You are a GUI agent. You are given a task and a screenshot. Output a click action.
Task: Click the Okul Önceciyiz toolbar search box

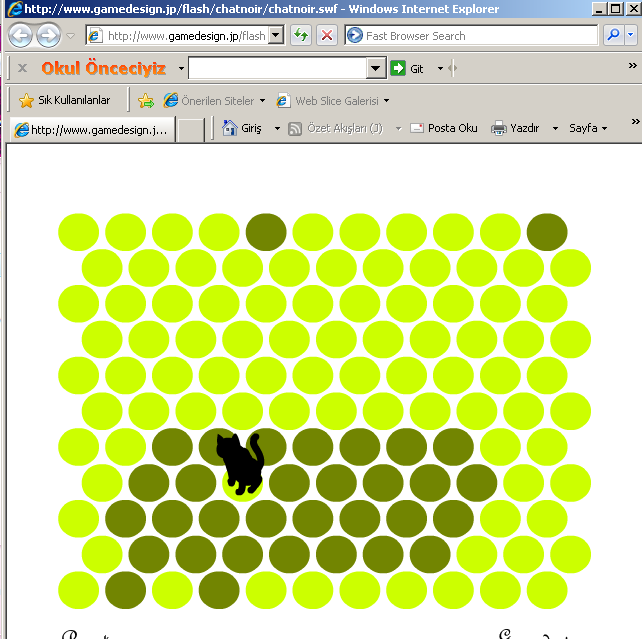(277, 68)
